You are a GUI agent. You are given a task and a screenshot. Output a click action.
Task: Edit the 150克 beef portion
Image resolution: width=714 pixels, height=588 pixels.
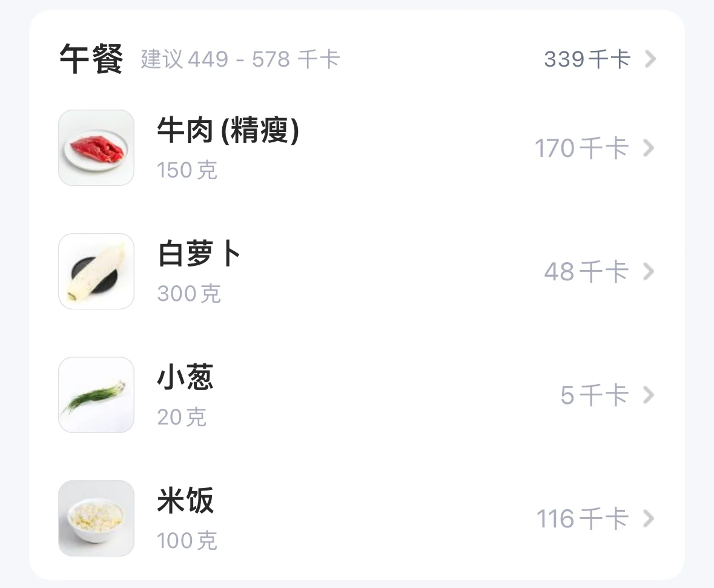coord(187,170)
